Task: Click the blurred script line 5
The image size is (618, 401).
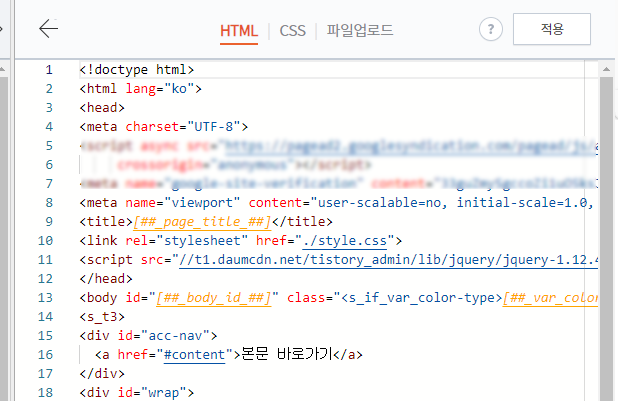Action: (x=338, y=146)
